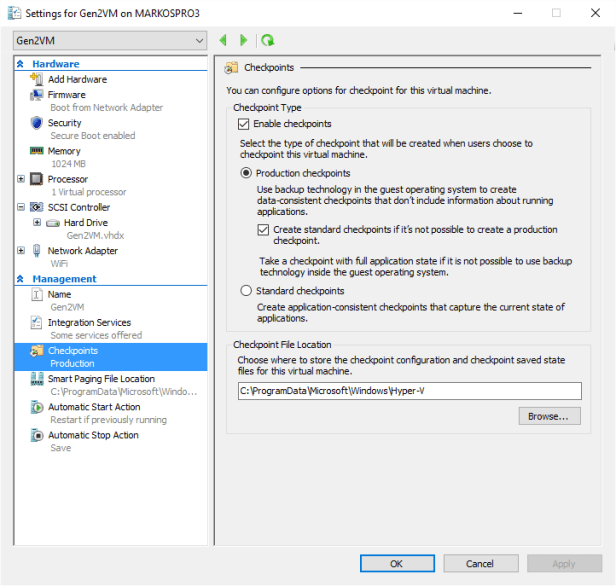Screen dimensions: 616x586
Task: Click the checkpoint file location path field
Action: pos(409,391)
